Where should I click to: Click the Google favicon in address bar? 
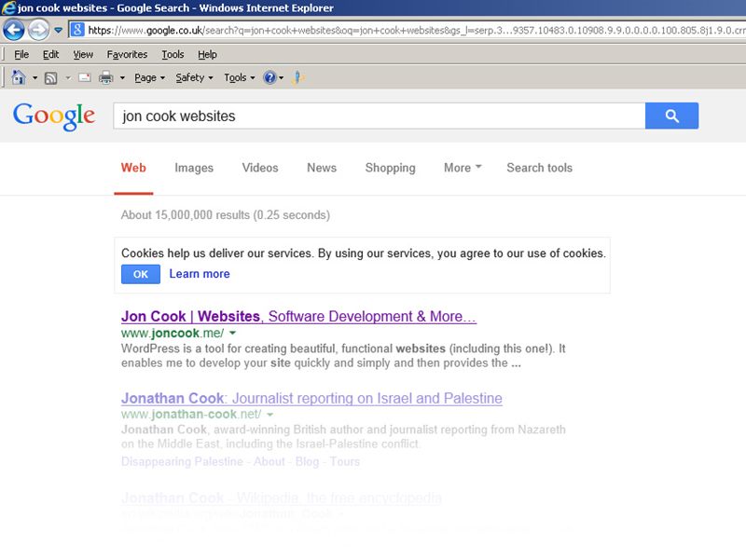[77, 30]
